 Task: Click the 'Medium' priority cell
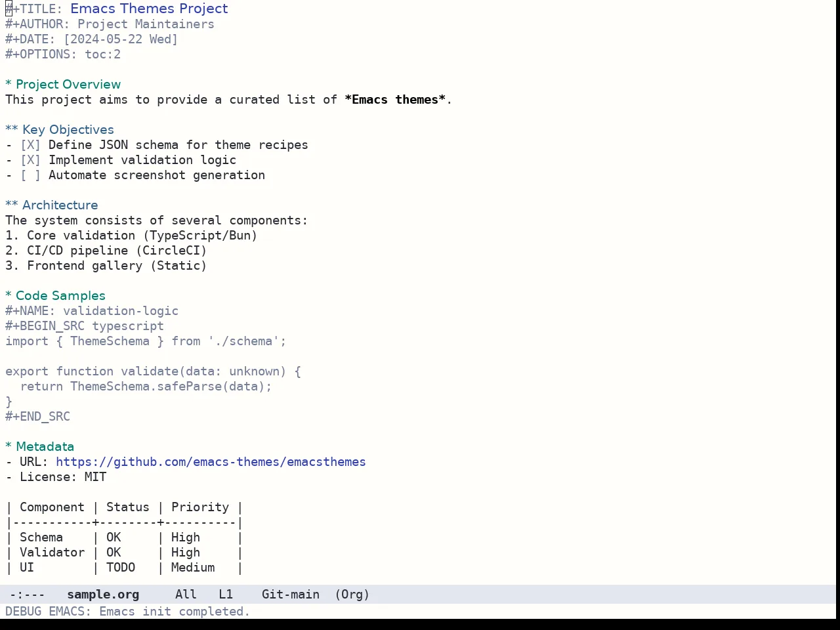(193, 568)
